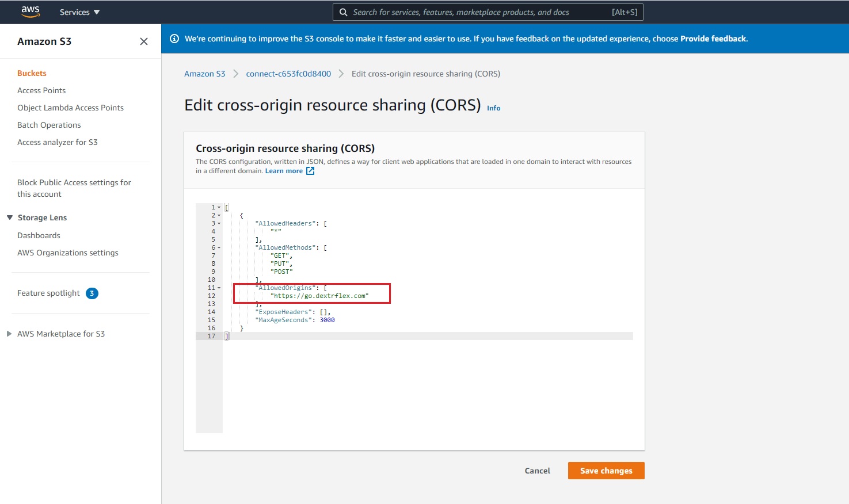Go to Object Lambda Access Points
Image resolution: width=849 pixels, height=504 pixels.
pyautogui.click(x=70, y=108)
